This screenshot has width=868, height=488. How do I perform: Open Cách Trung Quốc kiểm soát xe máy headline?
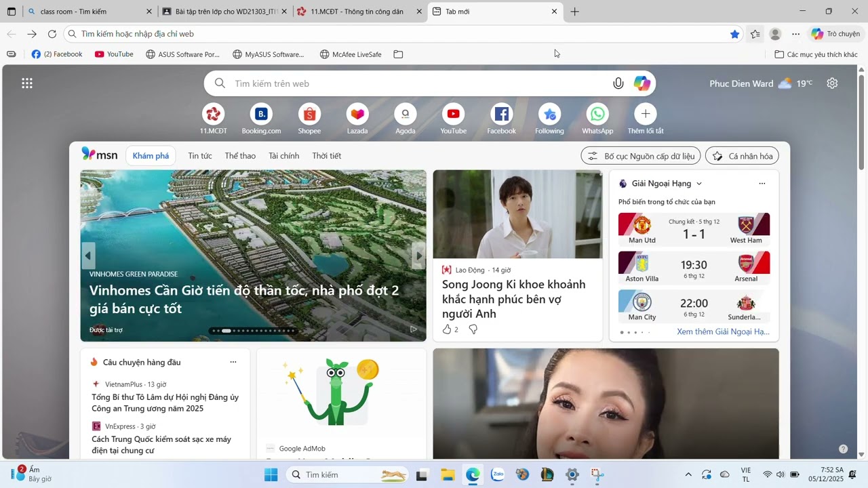161,445
